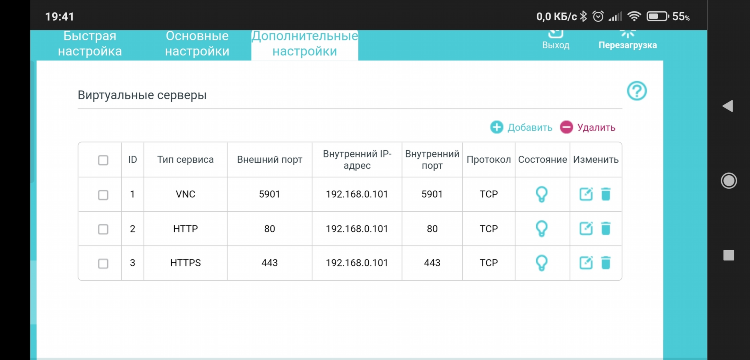This screenshot has height=360, width=750.
Task: Click the VNC service type cell
Action: coord(186,195)
